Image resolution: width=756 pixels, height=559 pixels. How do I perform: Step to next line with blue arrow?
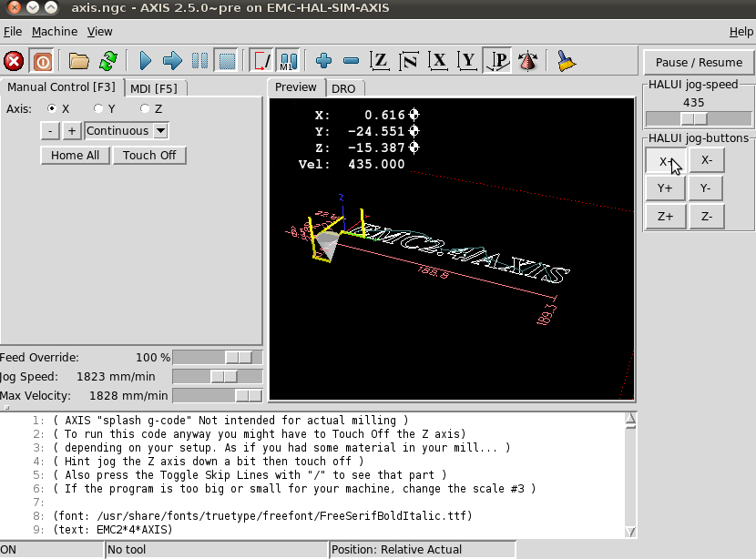172,61
